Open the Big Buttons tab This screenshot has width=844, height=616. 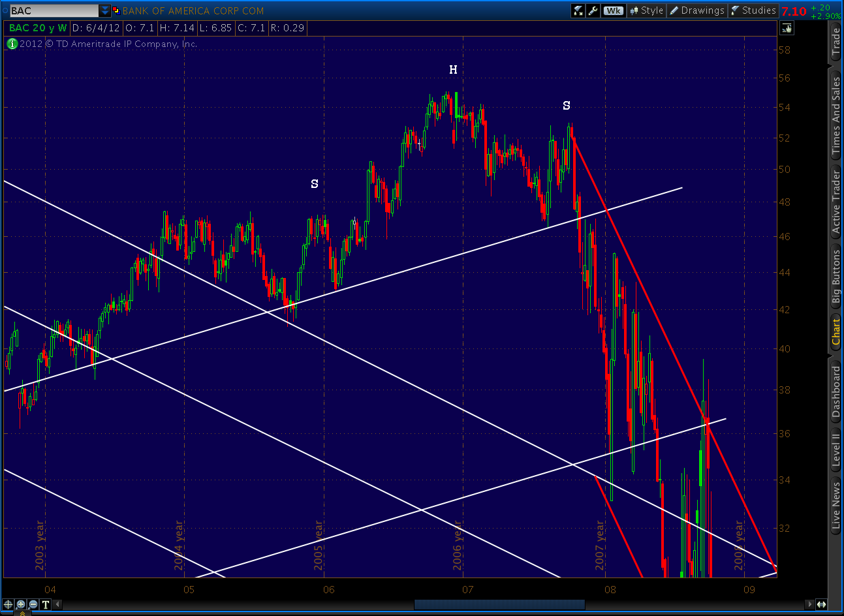click(x=836, y=277)
